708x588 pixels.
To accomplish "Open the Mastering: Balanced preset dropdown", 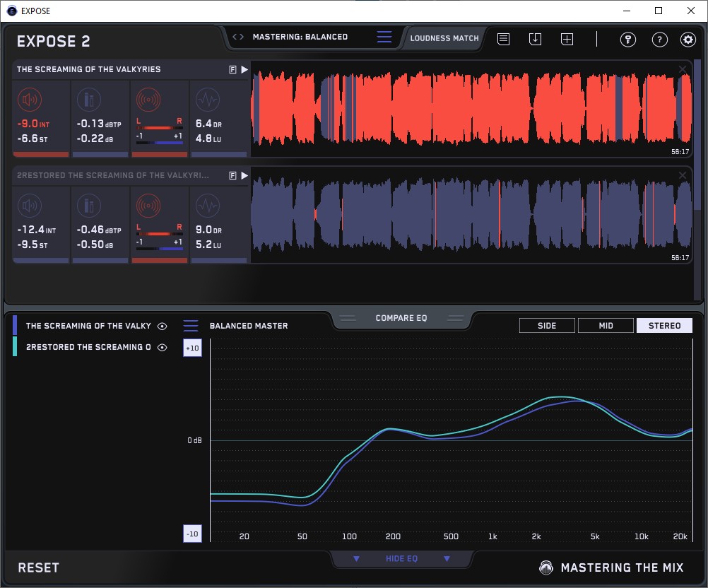I will (300, 37).
